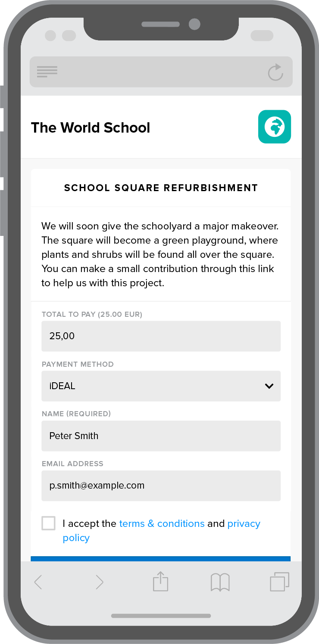Click the School Square Refurbishment heading

point(161,188)
